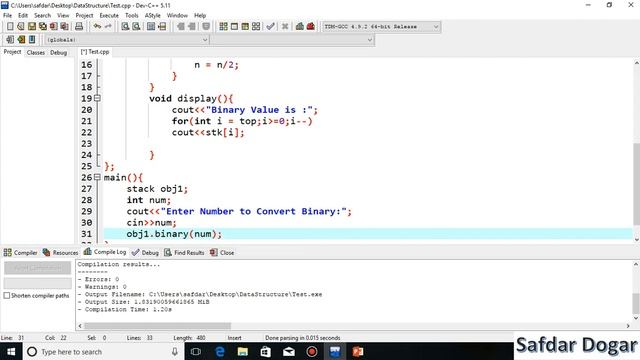Click the 'Compilation Time' log line
This screenshot has height=360, width=640.
(124, 309)
